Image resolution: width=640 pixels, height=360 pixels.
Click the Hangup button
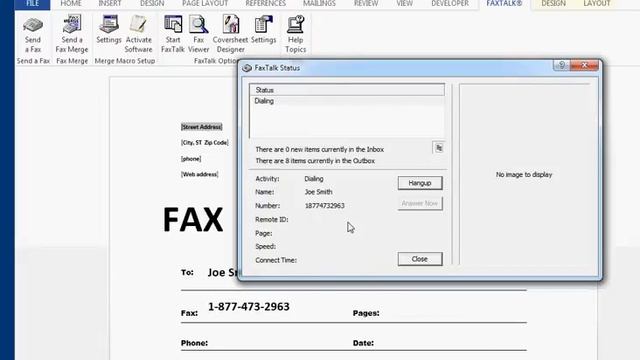pos(420,183)
